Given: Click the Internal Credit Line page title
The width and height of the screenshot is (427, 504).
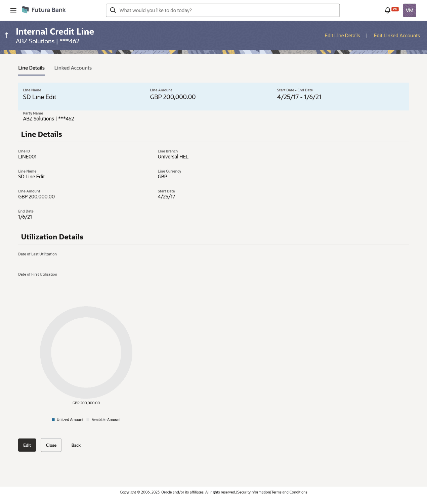Looking at the screenshot, I should 55,32.
